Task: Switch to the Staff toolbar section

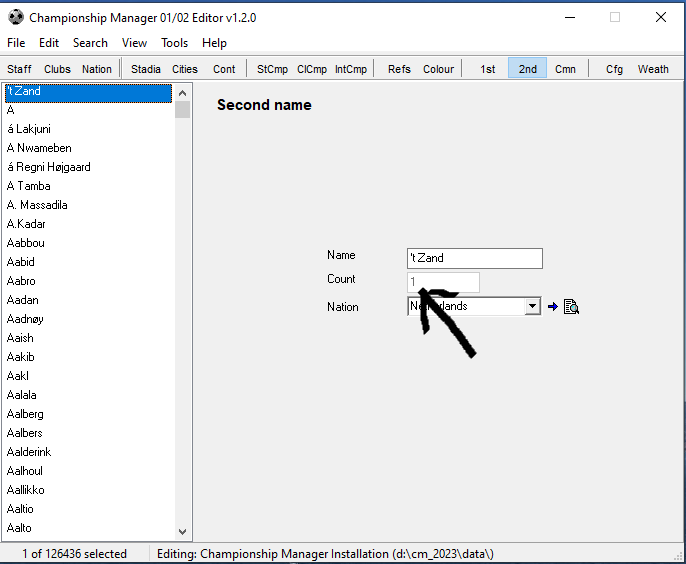Action: [19, 69]
